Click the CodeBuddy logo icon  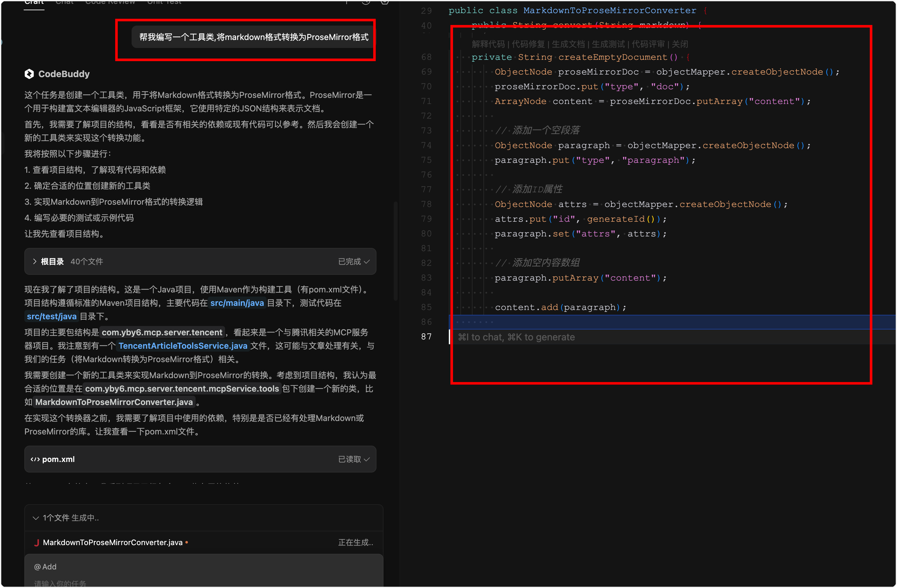pyautogui.click(x=29, y=74)
